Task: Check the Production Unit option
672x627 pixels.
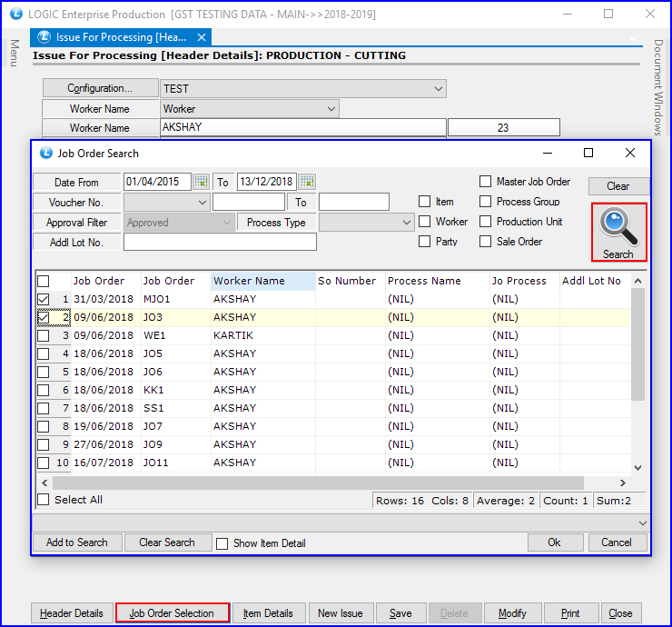Action: (x=485, y=222)
